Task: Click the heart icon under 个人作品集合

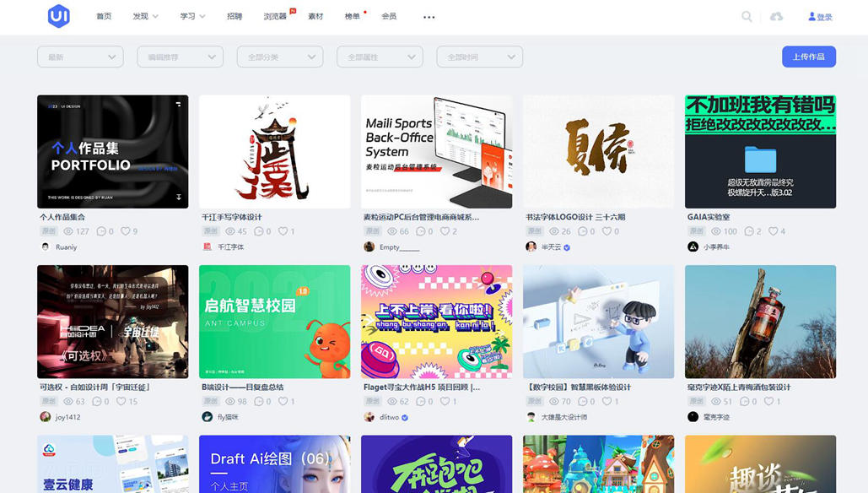Action: pos(126,231)
